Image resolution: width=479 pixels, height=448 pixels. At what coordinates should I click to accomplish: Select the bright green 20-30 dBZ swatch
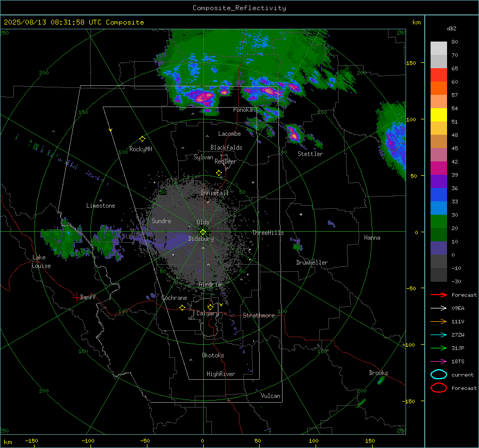click(439, 222)
